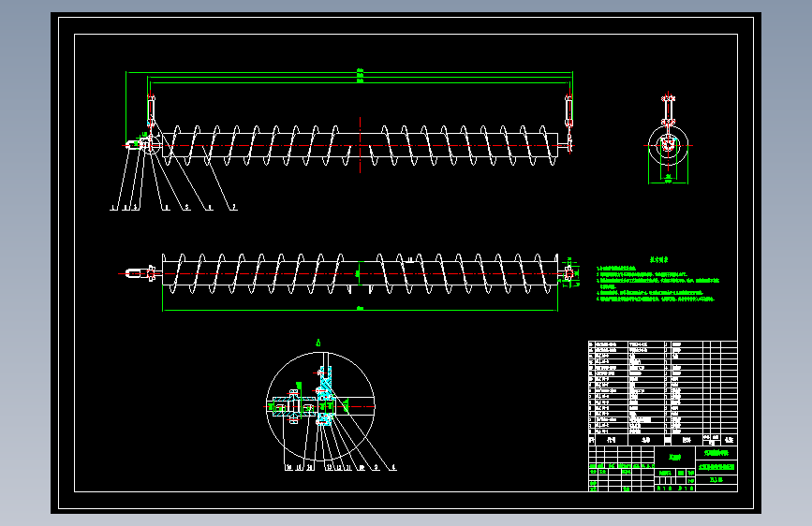Select the left hanger bracket on upper view
The image size is (812, 526).
click(151, 110)
